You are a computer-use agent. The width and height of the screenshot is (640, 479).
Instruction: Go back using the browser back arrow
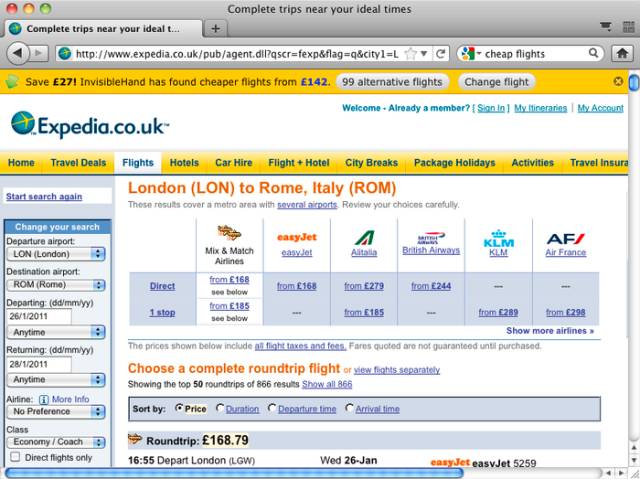pos(18,53)
